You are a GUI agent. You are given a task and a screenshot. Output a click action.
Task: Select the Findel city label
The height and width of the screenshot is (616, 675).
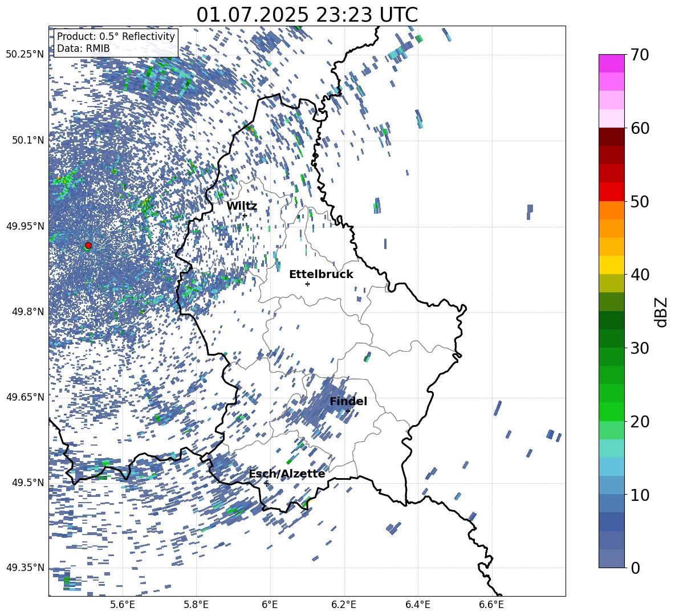348,401
